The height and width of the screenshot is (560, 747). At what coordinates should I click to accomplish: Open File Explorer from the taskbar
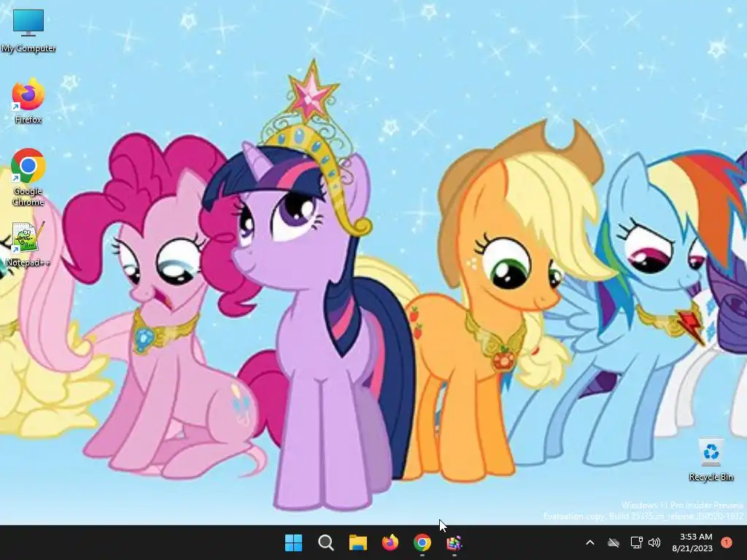(x=357, y=542)
